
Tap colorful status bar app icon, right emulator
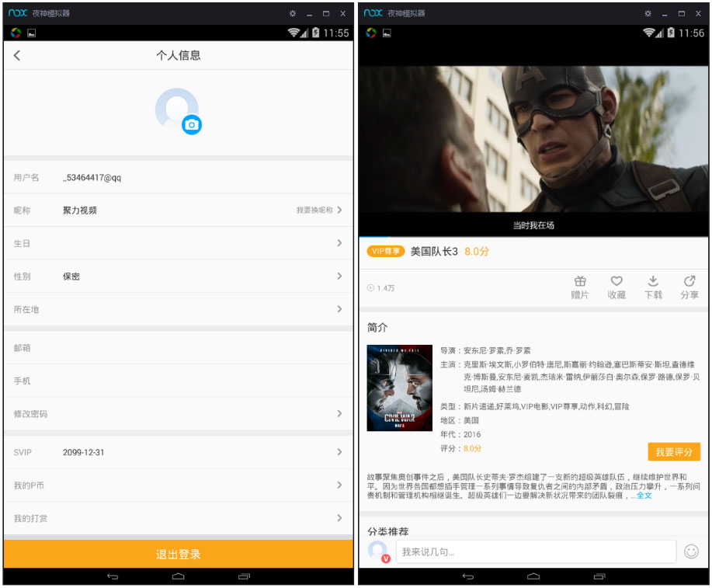(371, 33)
